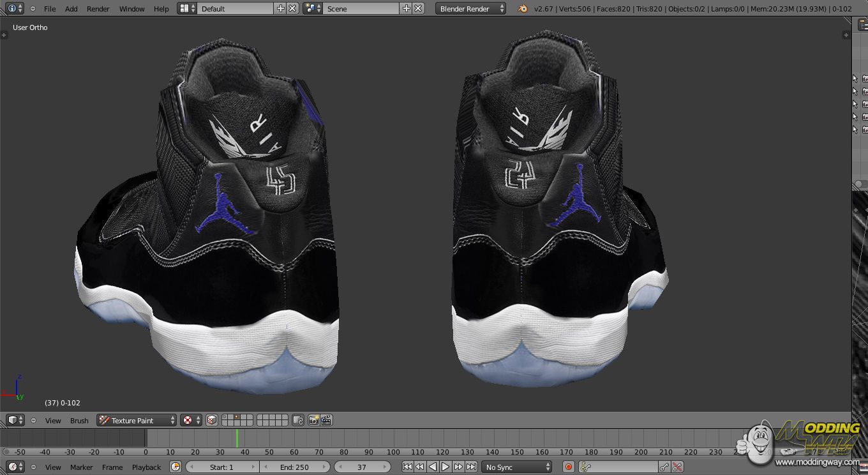Screen dimensions: 868x475
Task: Toggle lock camera and layers to scene
Action: tap(298, 420)
